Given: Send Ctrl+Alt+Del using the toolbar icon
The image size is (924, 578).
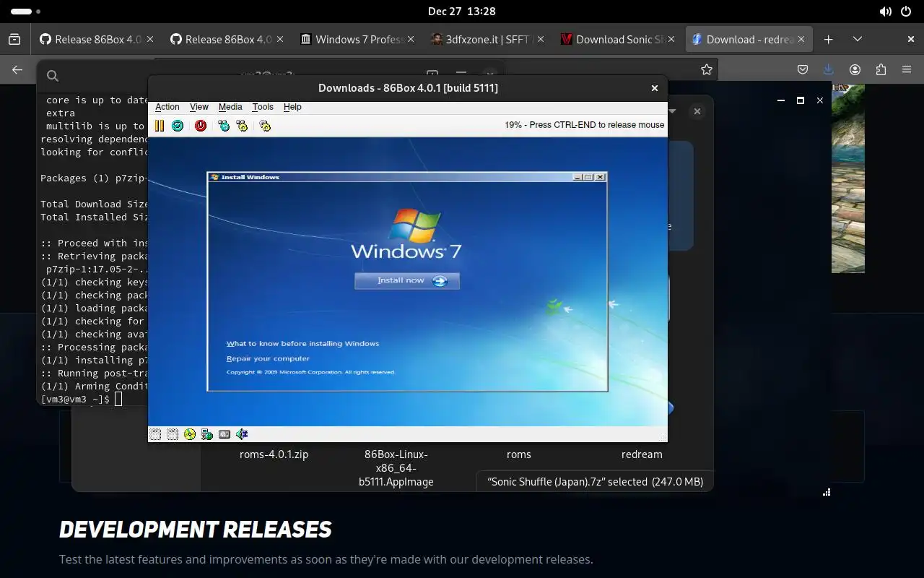Looking at the screenshot, I should 224,126.
